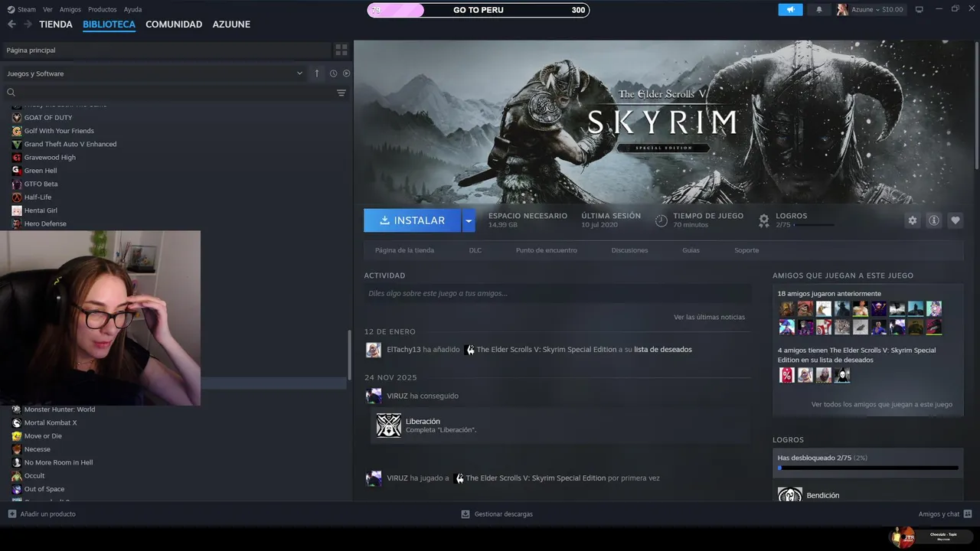The height and width of the screenshot is (551, 980).
Task: Open the game settings gear icon
Action: [x=912, y=220]
